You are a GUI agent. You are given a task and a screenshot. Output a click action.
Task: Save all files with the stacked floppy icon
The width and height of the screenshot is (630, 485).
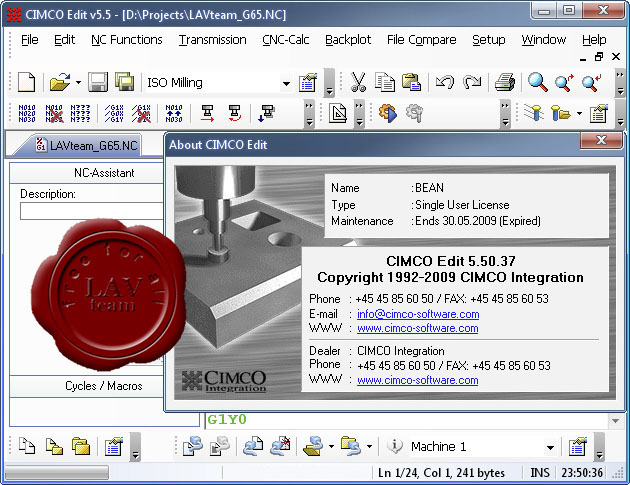(x=125, y=82)
